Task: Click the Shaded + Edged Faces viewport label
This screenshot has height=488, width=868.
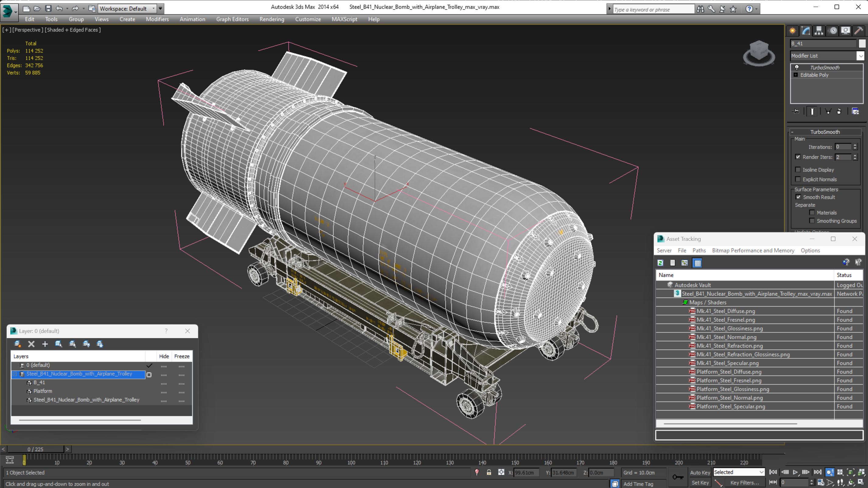Action: (73, 30)
